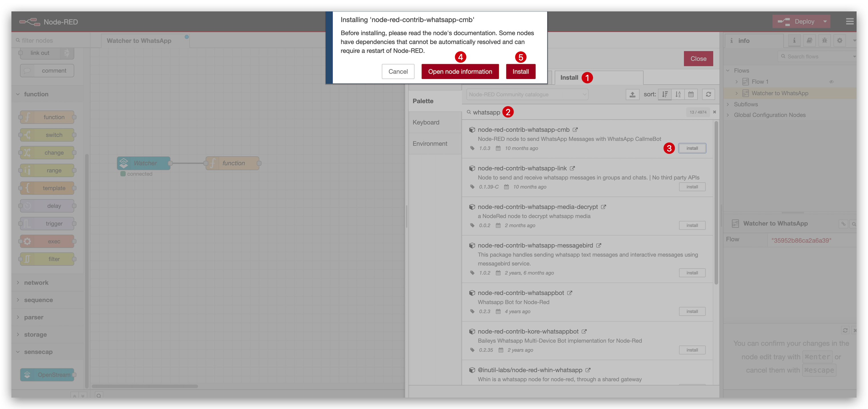This screenshot has height=409, width=868.
Task: Clear the whatsapp search with the x
Action: (x=714, y=112)
